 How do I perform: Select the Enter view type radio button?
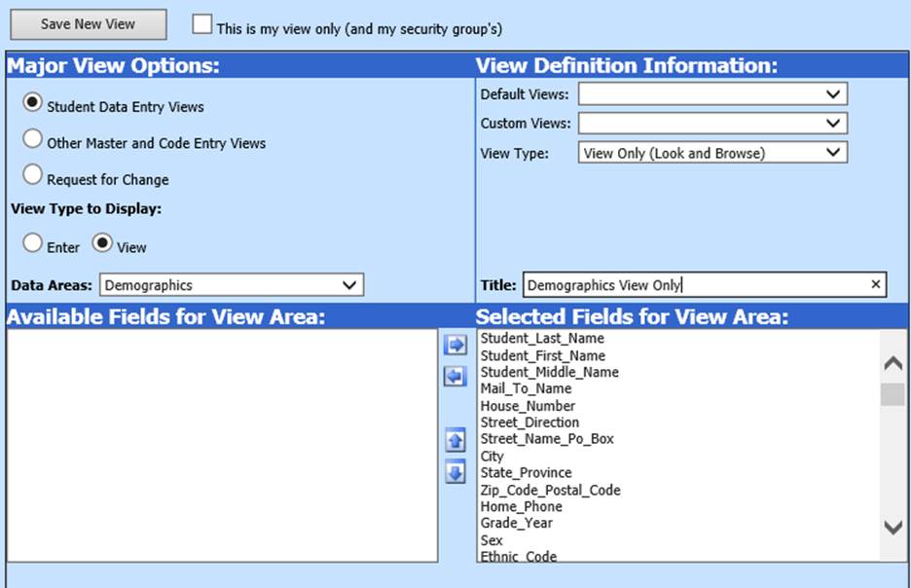pos(33,243)
